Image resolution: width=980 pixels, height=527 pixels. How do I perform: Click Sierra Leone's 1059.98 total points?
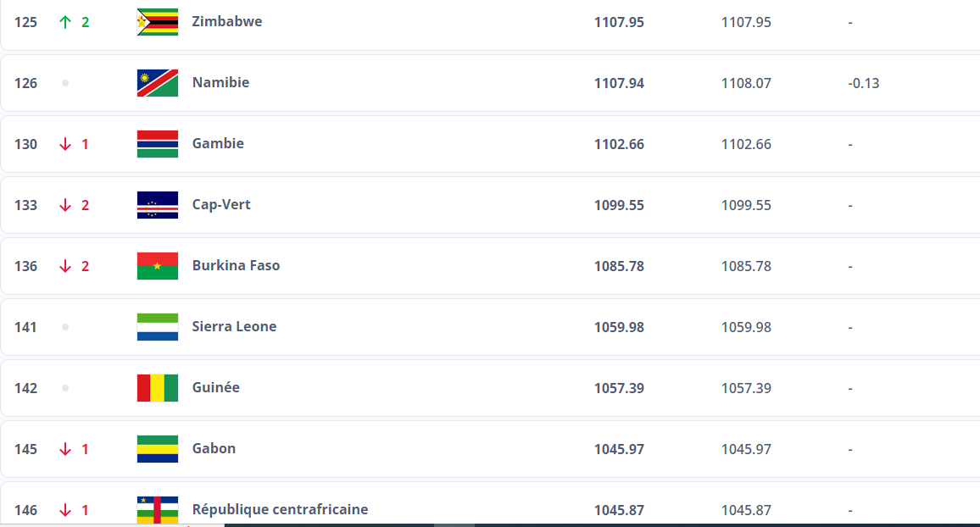[x=619, y=327]
